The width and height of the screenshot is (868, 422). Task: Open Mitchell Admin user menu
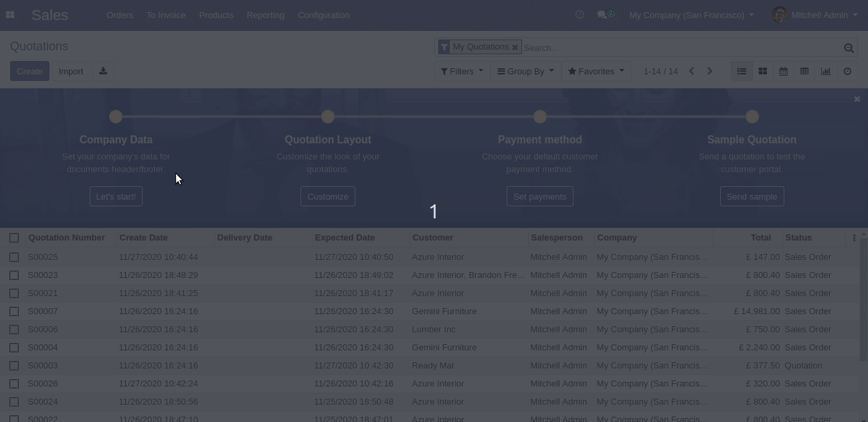pos(814,15)
